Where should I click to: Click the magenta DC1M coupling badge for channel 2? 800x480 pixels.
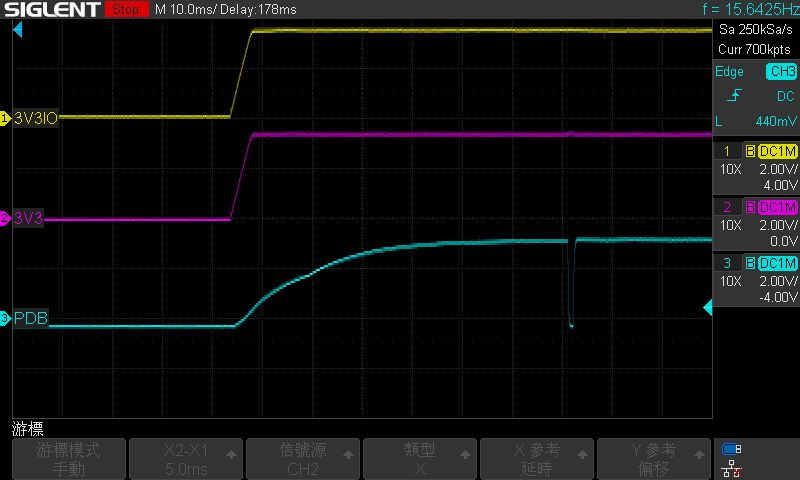tap(778, 207)
